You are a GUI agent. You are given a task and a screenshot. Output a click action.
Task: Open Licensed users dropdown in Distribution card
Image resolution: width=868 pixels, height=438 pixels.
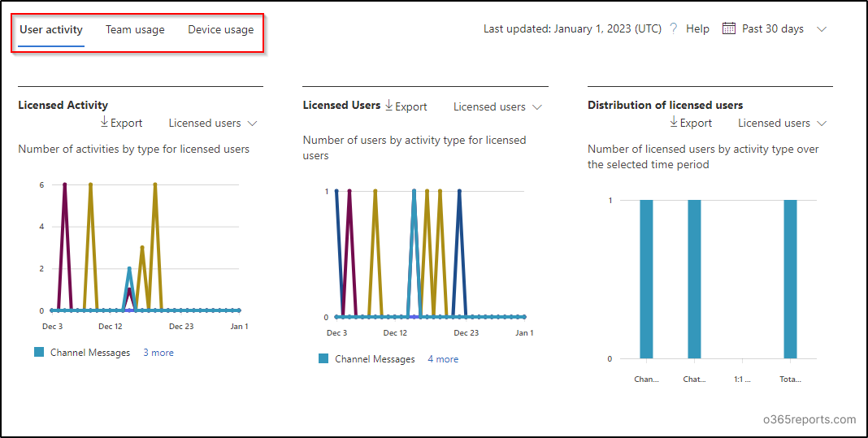[x=782, y=123]
